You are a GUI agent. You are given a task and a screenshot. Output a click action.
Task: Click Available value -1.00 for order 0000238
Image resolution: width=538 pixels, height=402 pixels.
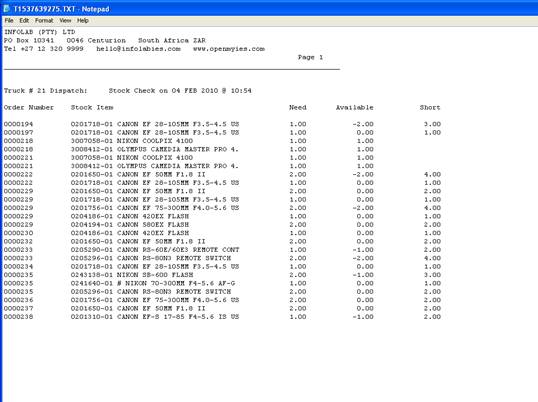(x=363, y=317)
